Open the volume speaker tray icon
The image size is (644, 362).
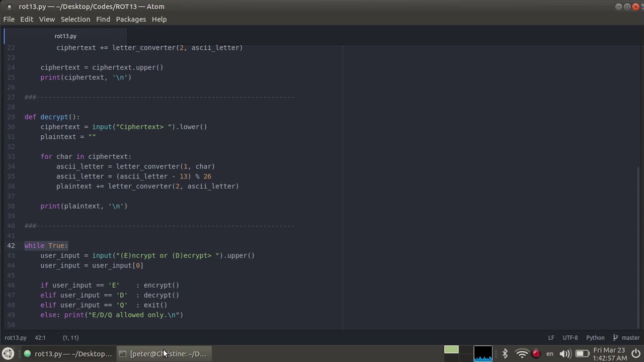click(565, 354)
